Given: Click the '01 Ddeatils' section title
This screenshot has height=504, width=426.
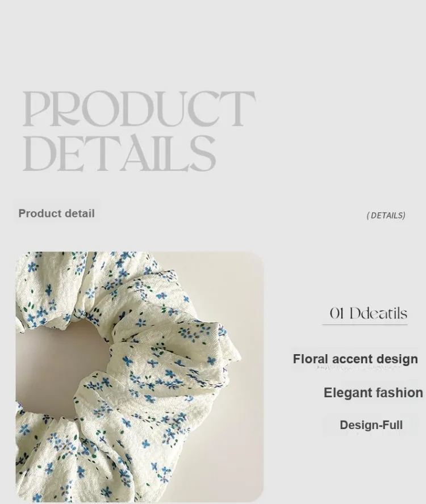Looking at the screenshot, I should tap(369, 313).
